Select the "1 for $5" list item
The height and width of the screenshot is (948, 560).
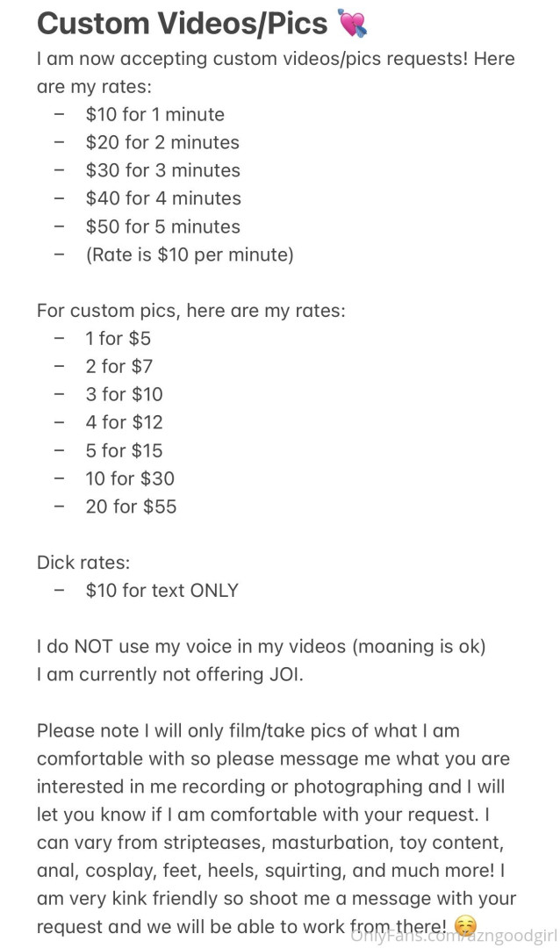pyautogui.click(x=118, y=338)
